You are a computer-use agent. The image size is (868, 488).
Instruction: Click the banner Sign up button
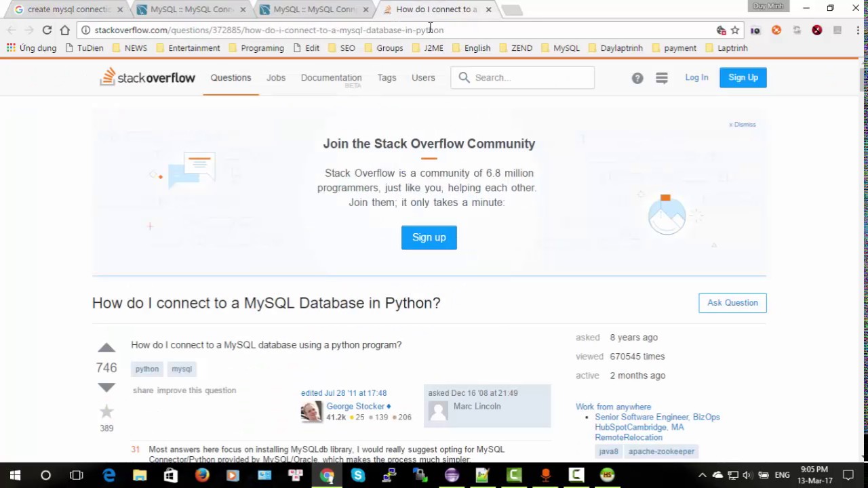click(429, 237)
